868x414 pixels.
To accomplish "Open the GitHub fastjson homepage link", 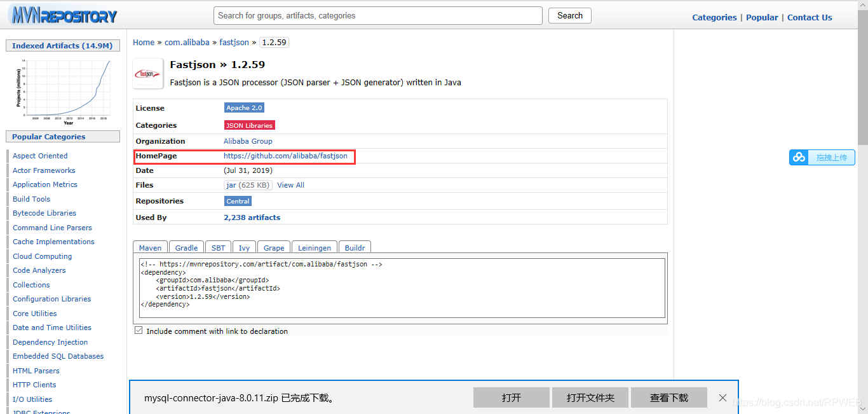I will point(285,156).
